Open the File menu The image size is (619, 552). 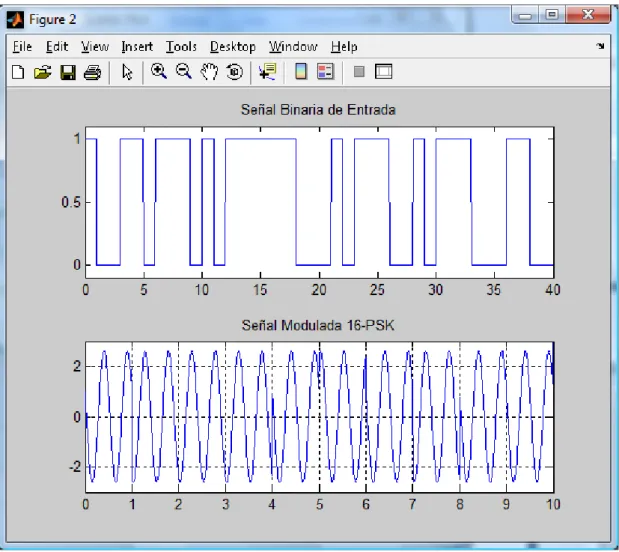pos(22,47)
